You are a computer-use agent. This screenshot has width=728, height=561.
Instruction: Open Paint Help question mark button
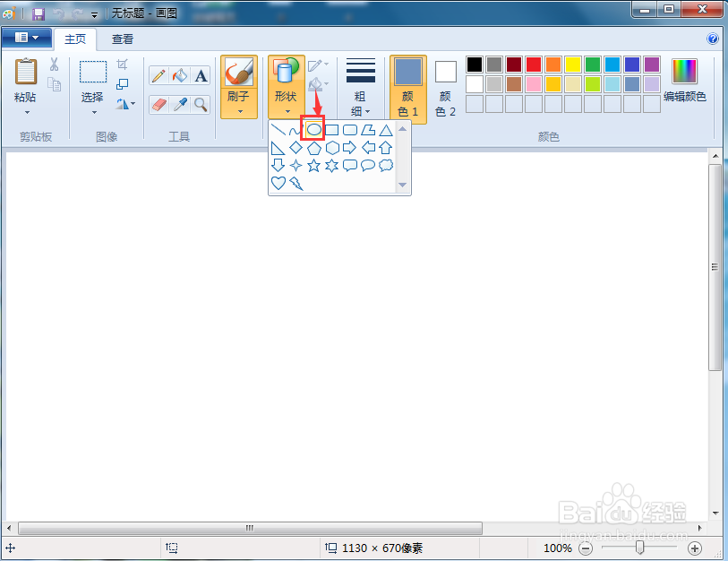click(713, 39)
